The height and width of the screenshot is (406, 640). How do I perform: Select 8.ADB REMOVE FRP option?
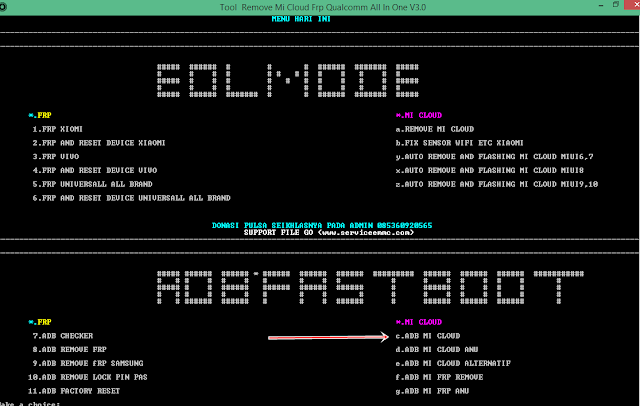(69, 349)
